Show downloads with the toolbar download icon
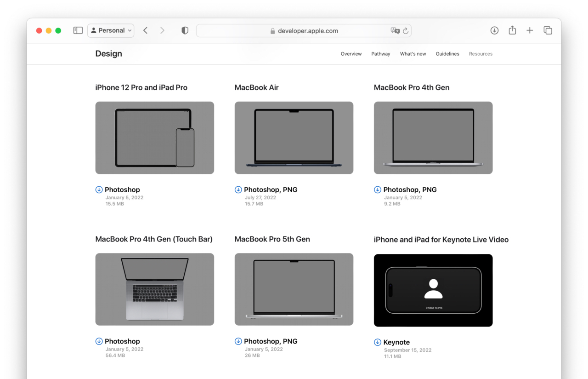Screen dimensions: 588x379 (494, 30)
